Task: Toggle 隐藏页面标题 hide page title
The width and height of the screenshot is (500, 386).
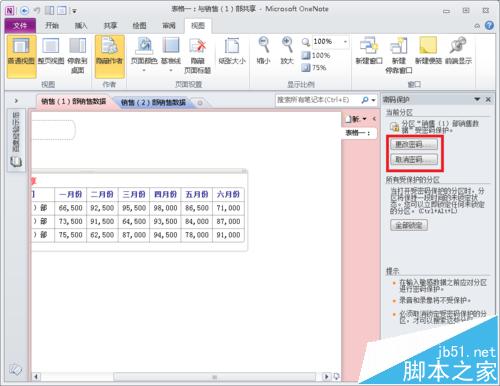Action: (x=198, y=56)
